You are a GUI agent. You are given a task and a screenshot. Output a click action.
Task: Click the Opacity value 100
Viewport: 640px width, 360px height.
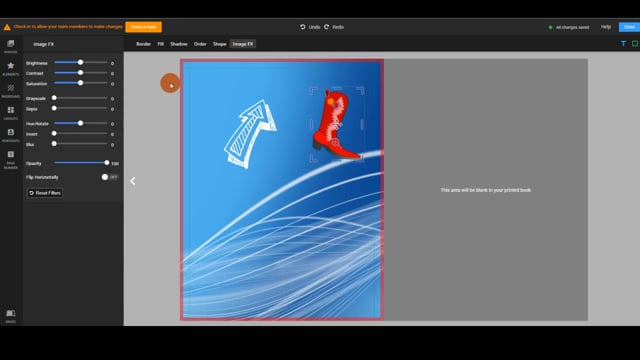115,163
